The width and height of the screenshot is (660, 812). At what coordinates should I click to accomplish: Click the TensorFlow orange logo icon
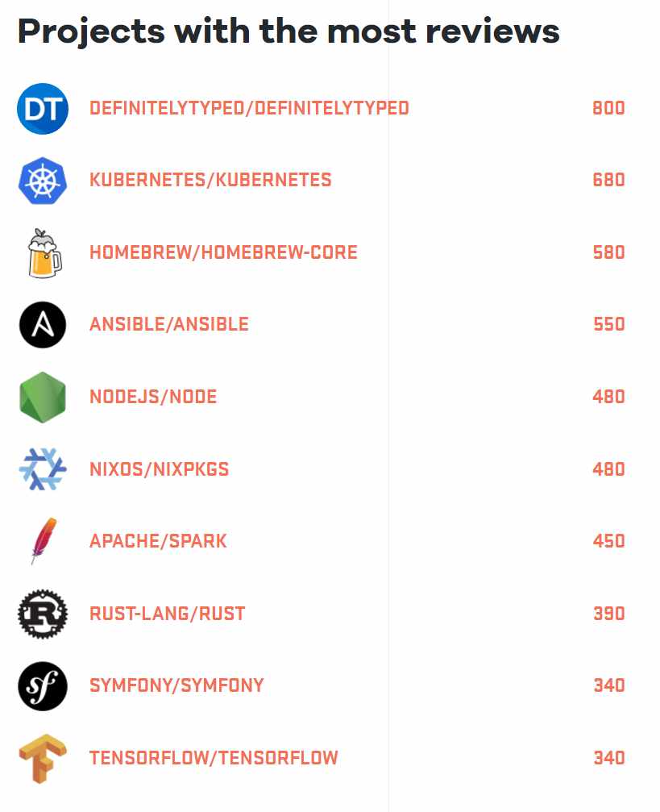[43, 759]
